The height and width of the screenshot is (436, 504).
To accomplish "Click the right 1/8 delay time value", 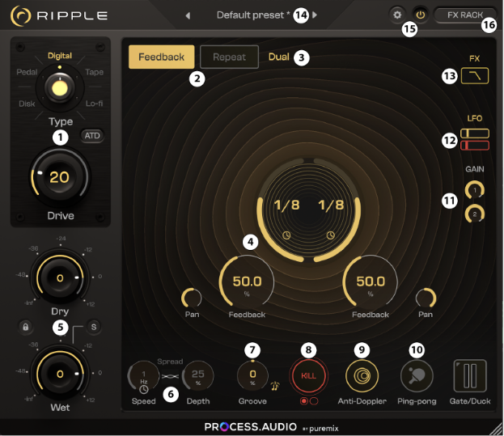I will pyautogui.click(x=331, y=205).
